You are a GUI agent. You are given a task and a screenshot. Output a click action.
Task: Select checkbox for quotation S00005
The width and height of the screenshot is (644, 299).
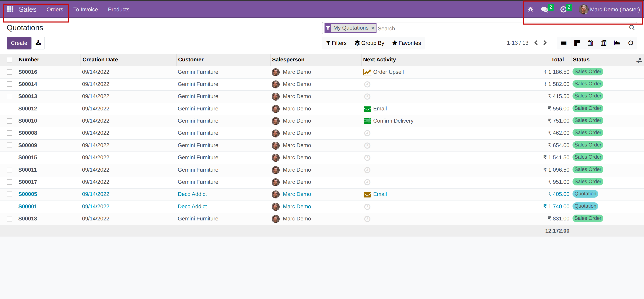(9, 194)
